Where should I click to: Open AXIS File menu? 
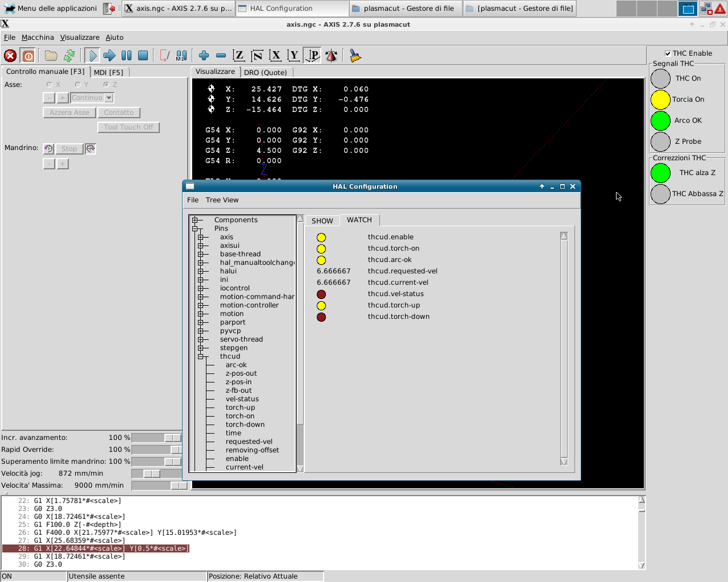click(10, 38)
